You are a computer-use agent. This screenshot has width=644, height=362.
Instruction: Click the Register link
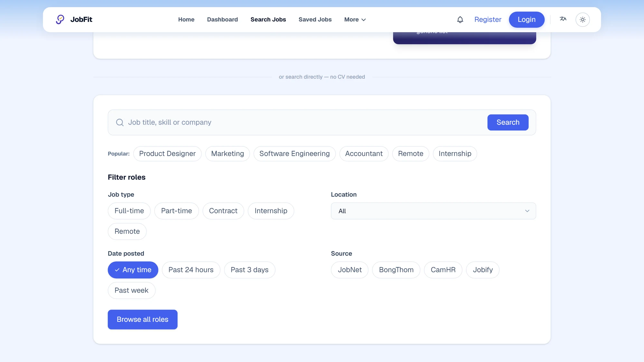click(x=488, y=20)
